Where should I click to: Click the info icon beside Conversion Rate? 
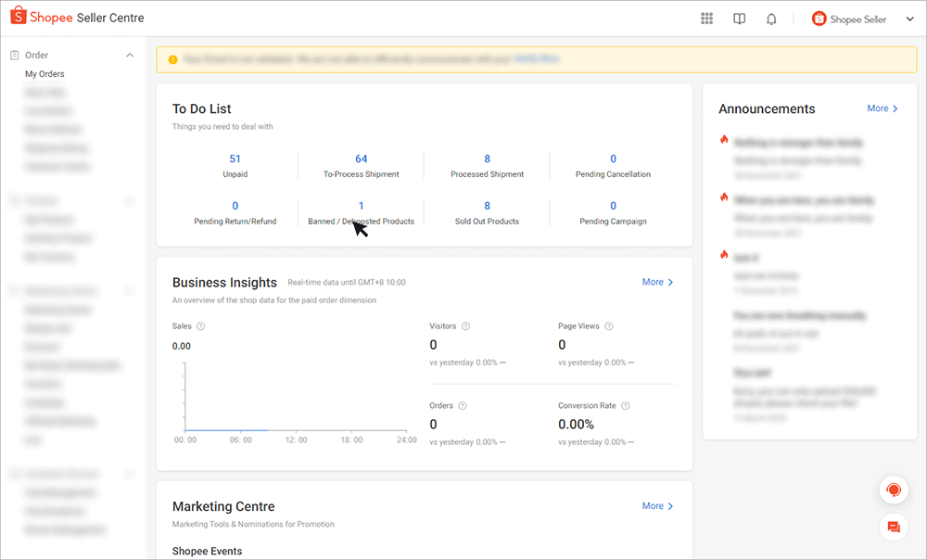(x=626, y=405)
